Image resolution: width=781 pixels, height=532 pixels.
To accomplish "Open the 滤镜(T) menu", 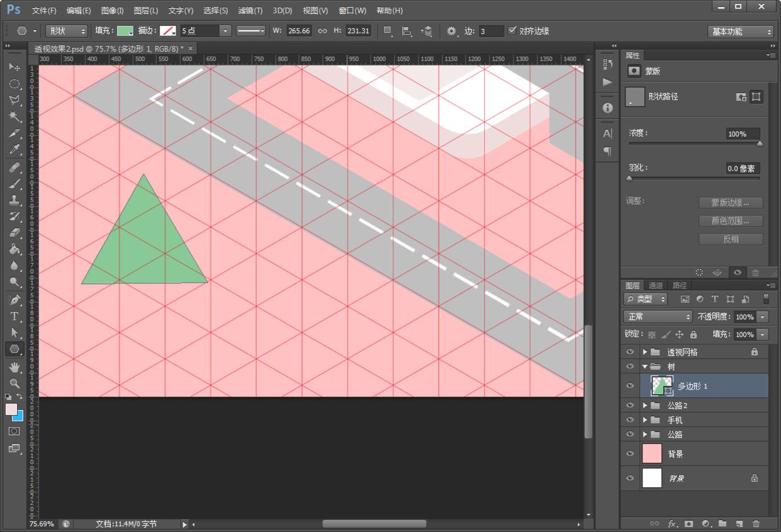I will point(250,11).
